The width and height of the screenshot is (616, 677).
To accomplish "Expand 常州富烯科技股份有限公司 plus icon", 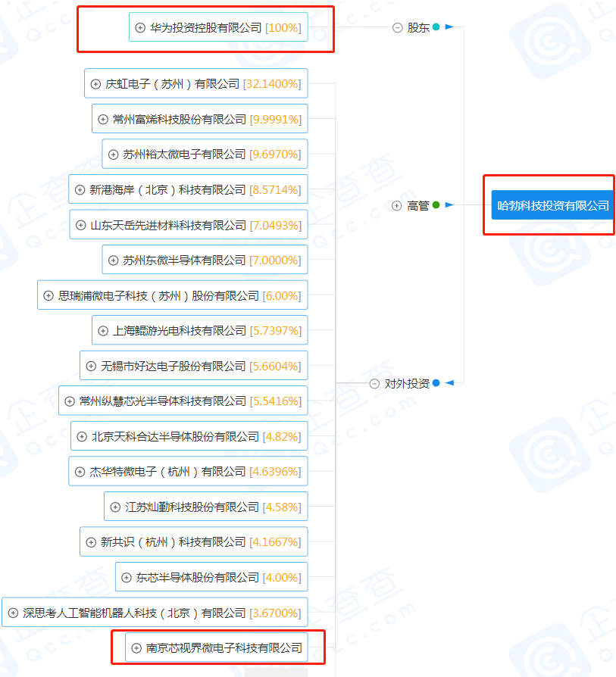I will (103, 119).
